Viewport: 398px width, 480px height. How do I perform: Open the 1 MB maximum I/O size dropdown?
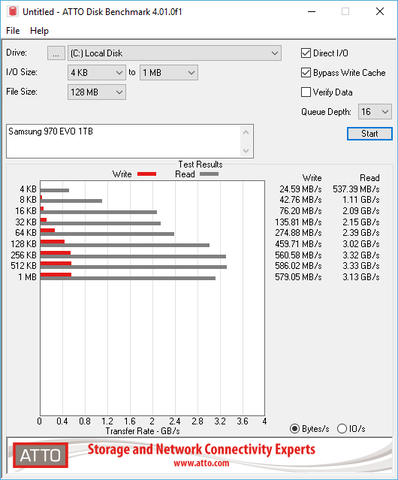tap(169, 73)
